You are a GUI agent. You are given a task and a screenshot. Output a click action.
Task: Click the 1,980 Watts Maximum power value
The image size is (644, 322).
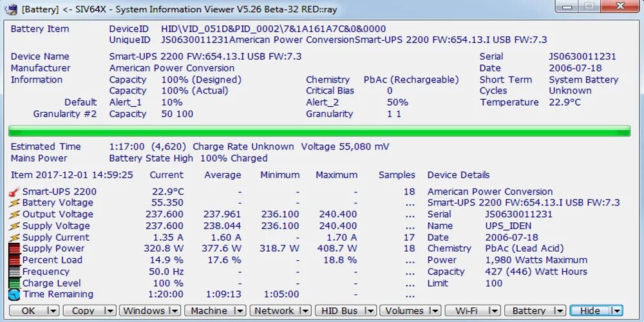[536, 260]
